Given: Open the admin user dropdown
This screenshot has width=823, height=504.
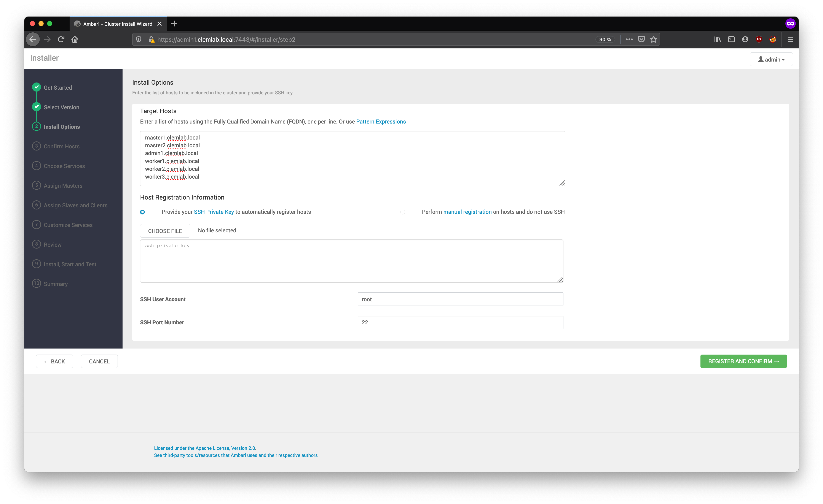Looking at the screenshot, I should 771,59.
